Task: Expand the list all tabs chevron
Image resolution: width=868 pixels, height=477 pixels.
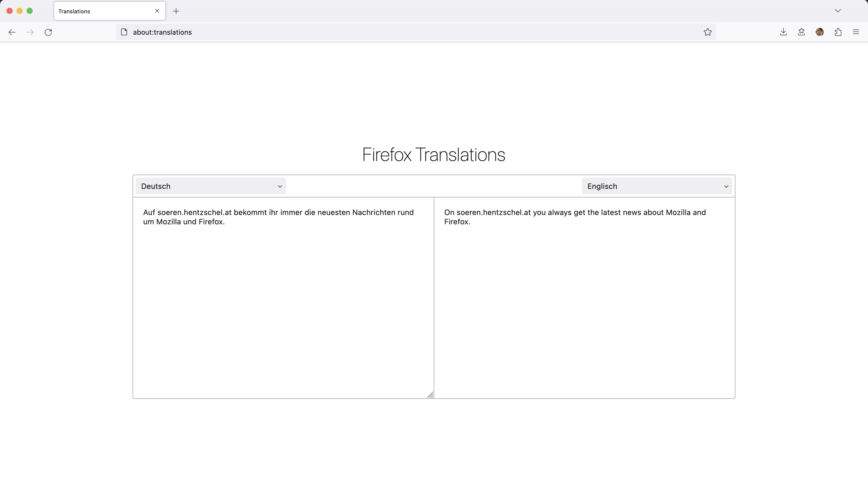Action: [838, 11]
